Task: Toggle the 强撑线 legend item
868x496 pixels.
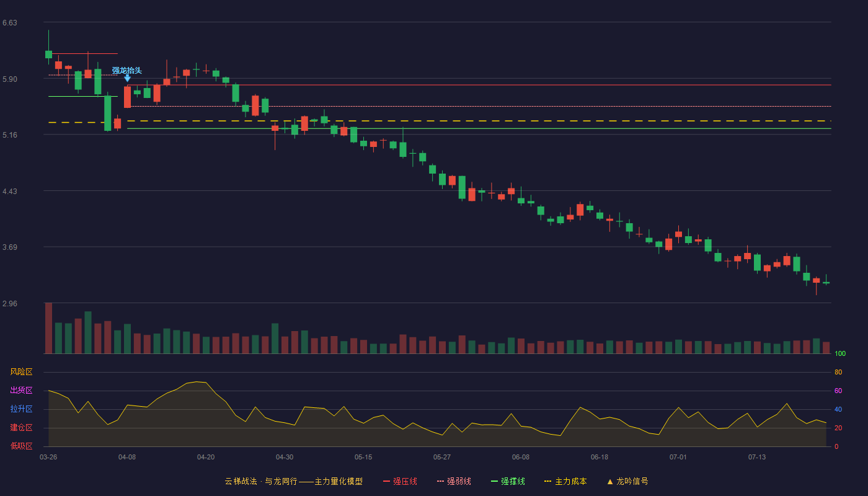Action: [508, 481]
